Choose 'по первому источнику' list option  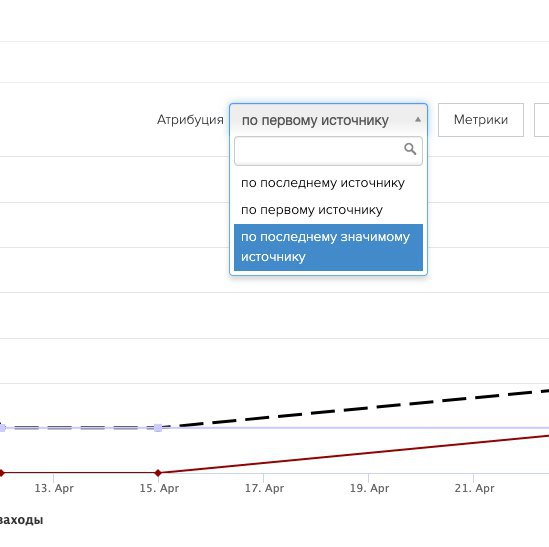[x=328, y=210]
